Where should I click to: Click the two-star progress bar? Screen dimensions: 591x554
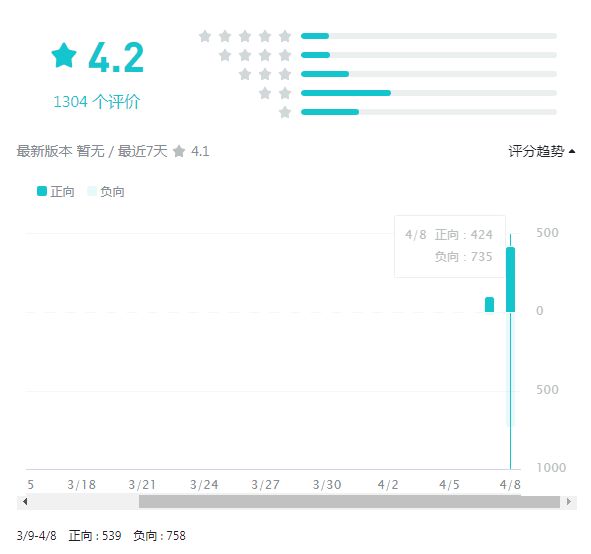429,93
